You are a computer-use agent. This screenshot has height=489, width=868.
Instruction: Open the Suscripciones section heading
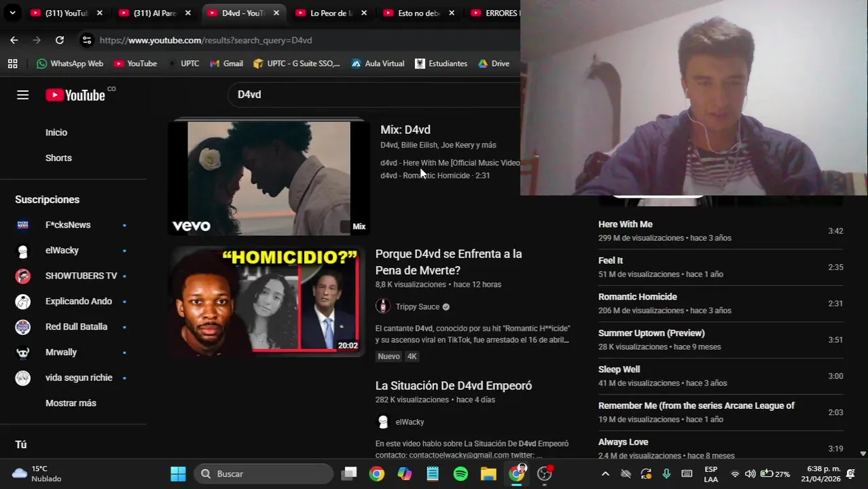[48, 200]
